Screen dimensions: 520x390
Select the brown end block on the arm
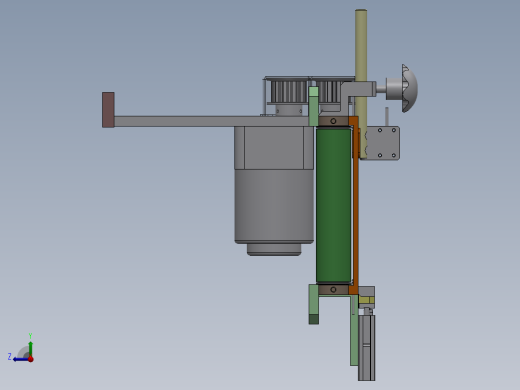point(108,110)
